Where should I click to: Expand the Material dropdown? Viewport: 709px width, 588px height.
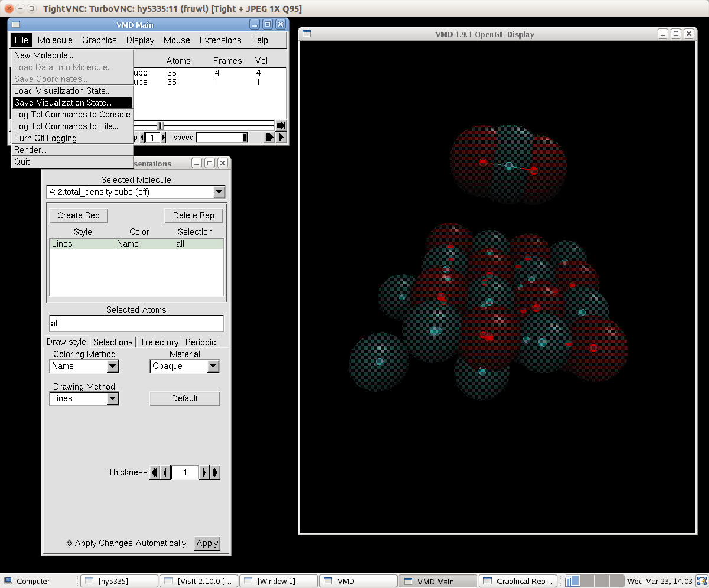213,366
